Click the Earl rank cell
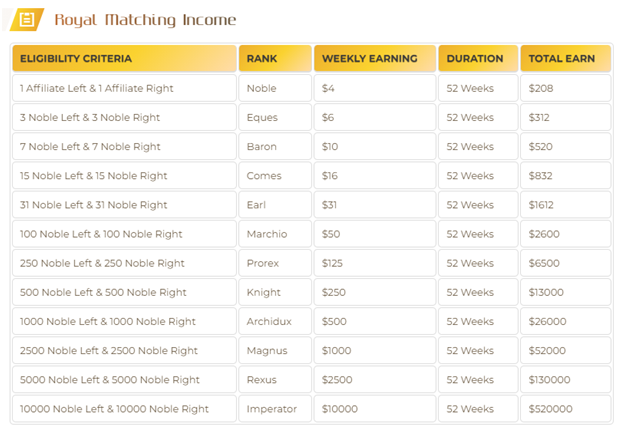Image resolution: width=628 pixels, height=432 pixels. point(275,205)
